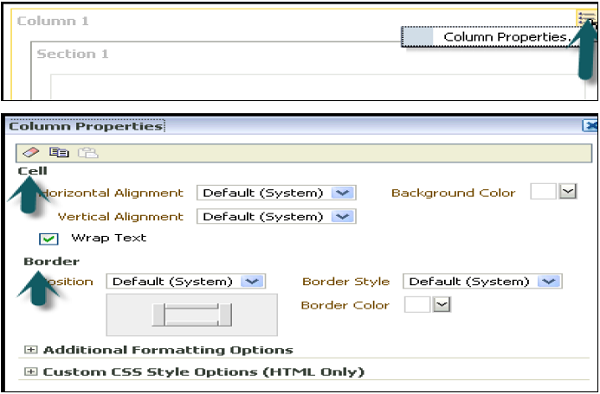Click the Border Color swatch box
600x394 pixels.
pyautogui.click(x=417, y=305)
